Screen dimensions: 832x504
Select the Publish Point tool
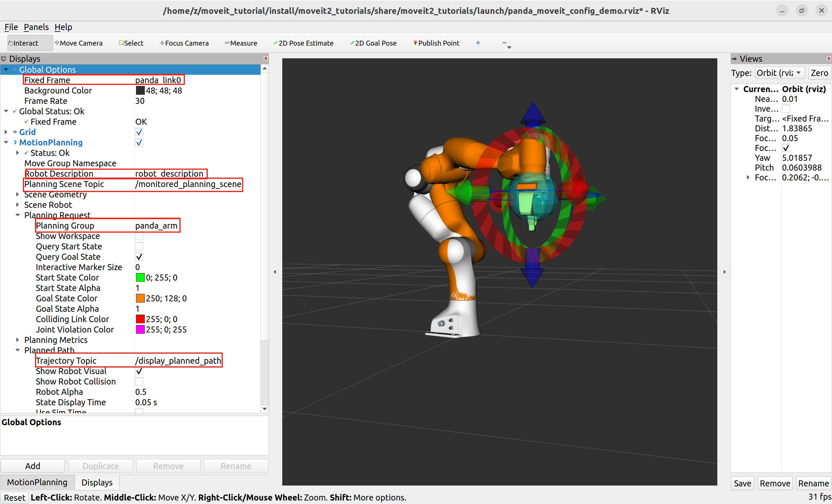click(437, 43)
